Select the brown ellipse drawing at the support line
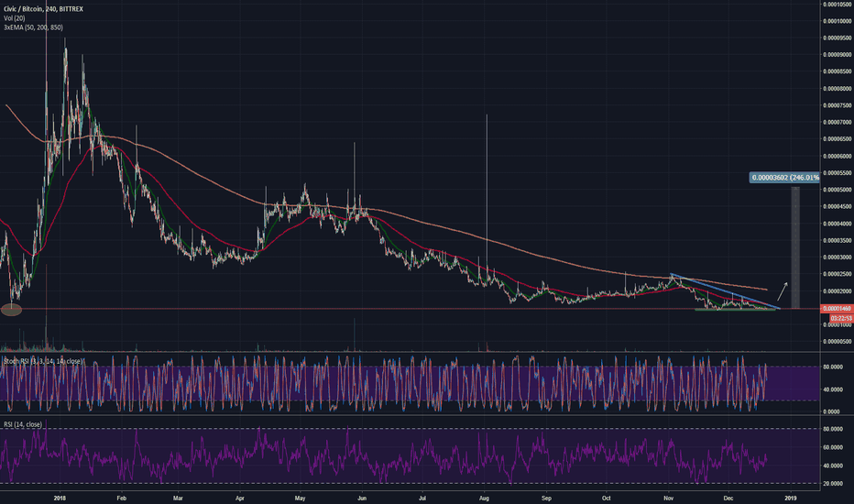The height and width of the screenshot is (504, 854). point(11,310)
